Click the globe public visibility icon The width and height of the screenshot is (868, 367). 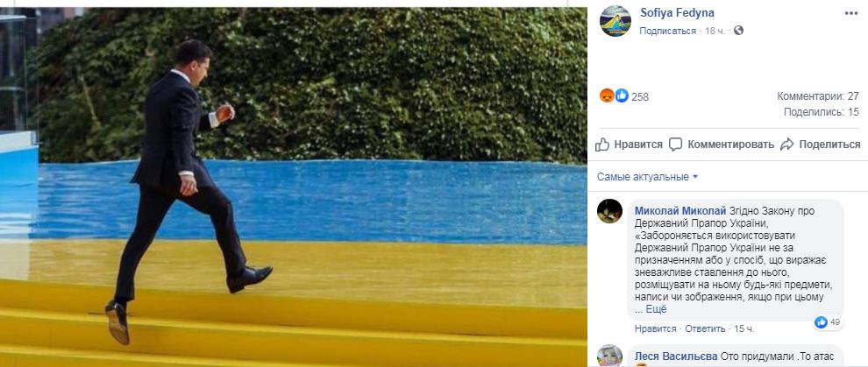(738, 31)
